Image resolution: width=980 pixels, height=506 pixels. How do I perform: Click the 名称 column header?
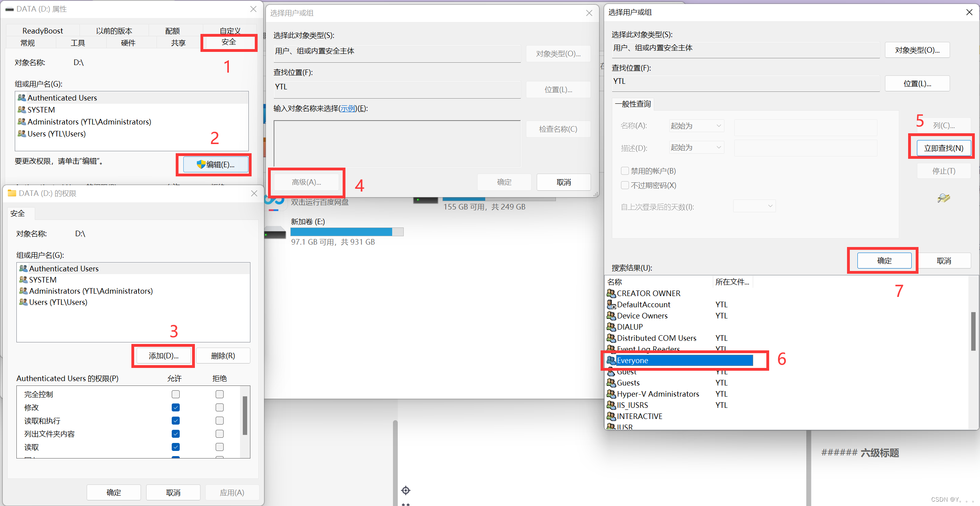click(659, 282)
